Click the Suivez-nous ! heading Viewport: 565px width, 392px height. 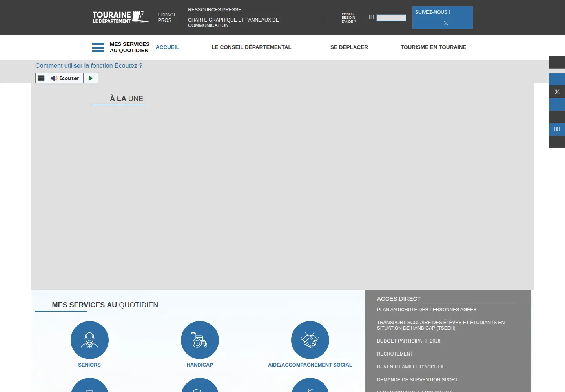pyautogui.click(x=432, y=12)
